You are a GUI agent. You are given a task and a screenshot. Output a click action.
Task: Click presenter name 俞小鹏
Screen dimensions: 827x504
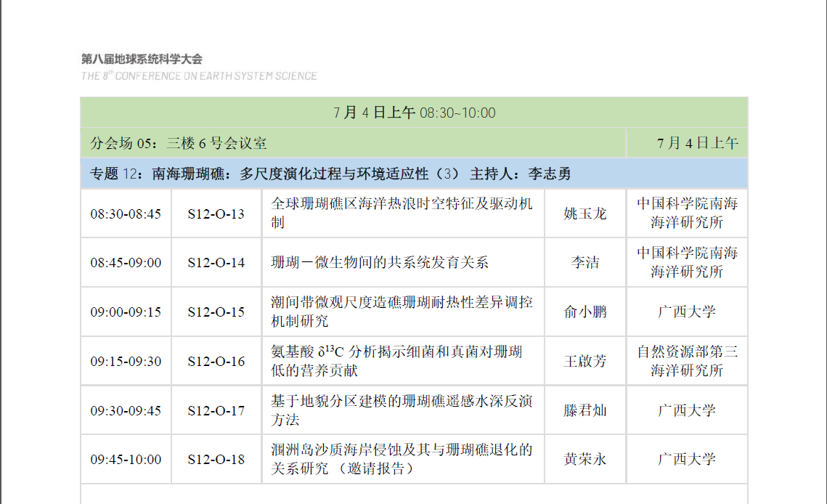(x=585, y=312)
